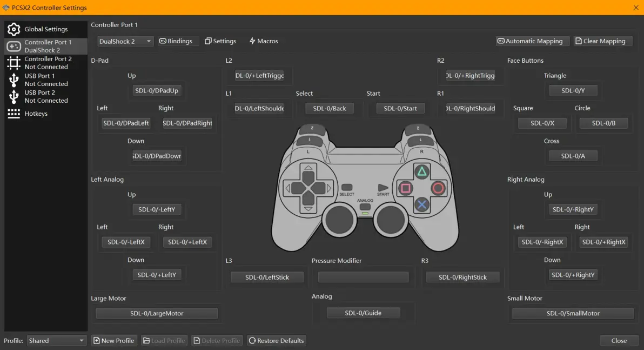Rebind Select SDL-0/Back button
Screen dimensions: 644x350
click(330, 109)
